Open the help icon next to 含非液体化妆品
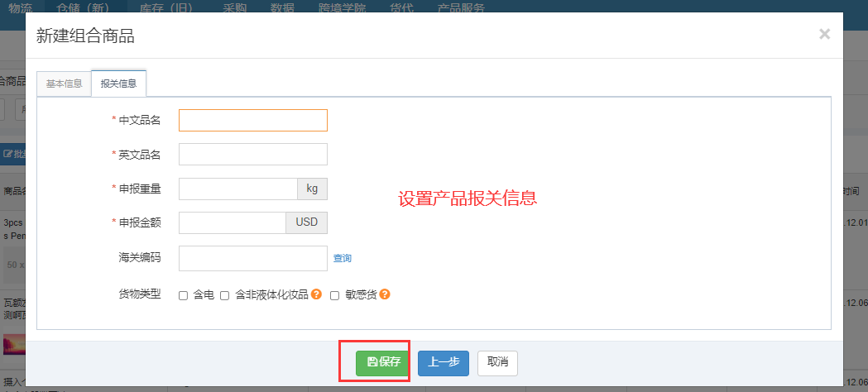Screen dimensions: 868x392 point(316,294)
